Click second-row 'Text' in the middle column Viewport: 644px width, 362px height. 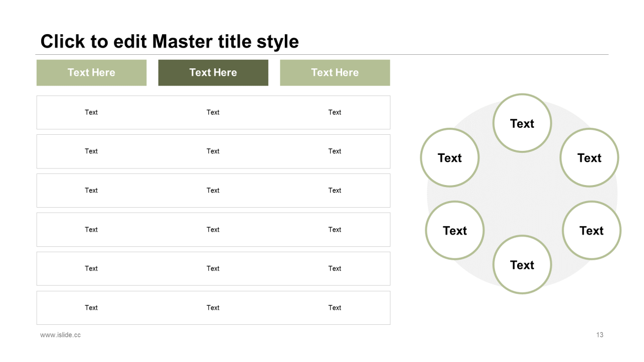(x=213, y=151)
